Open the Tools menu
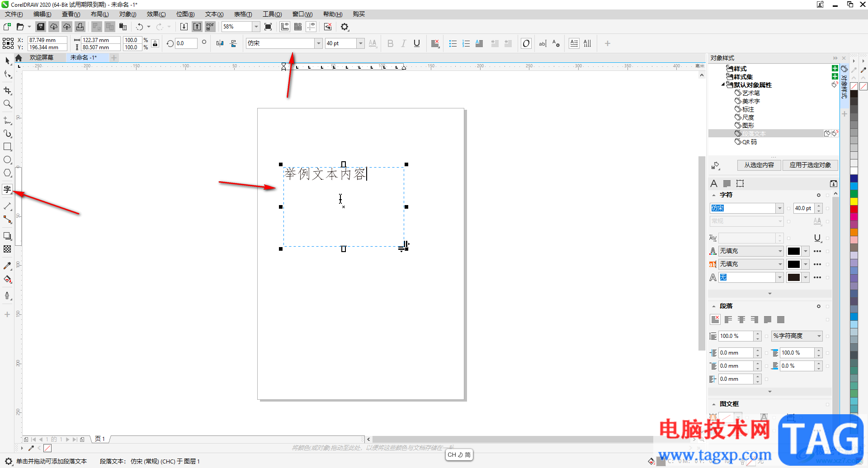Image resolution: width=868 pixels, height=468 pixels. point(272,14)
